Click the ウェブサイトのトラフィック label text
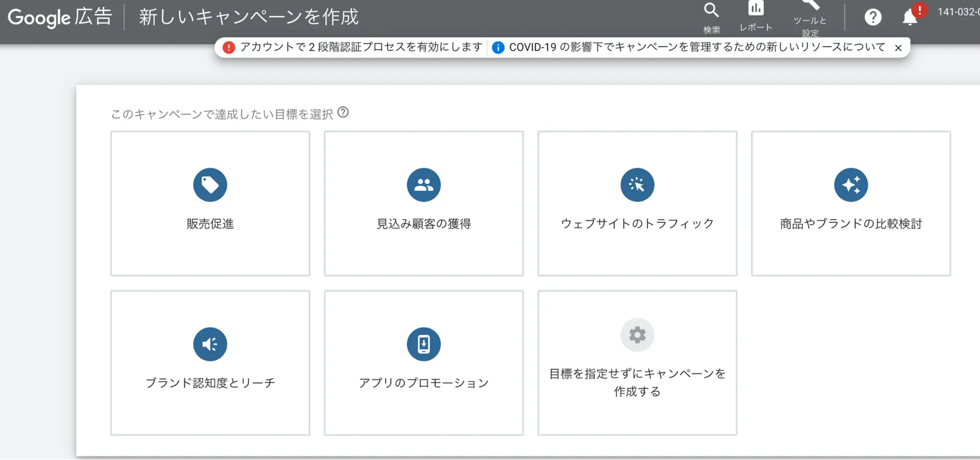The width and height of the screenshot is (980, 460). [638, 224]
